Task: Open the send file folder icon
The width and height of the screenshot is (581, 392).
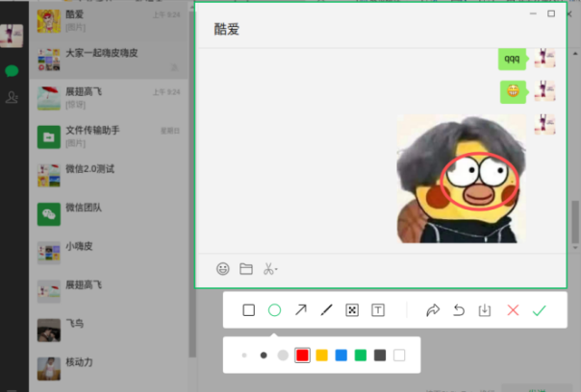Action: tap(246, 269)
